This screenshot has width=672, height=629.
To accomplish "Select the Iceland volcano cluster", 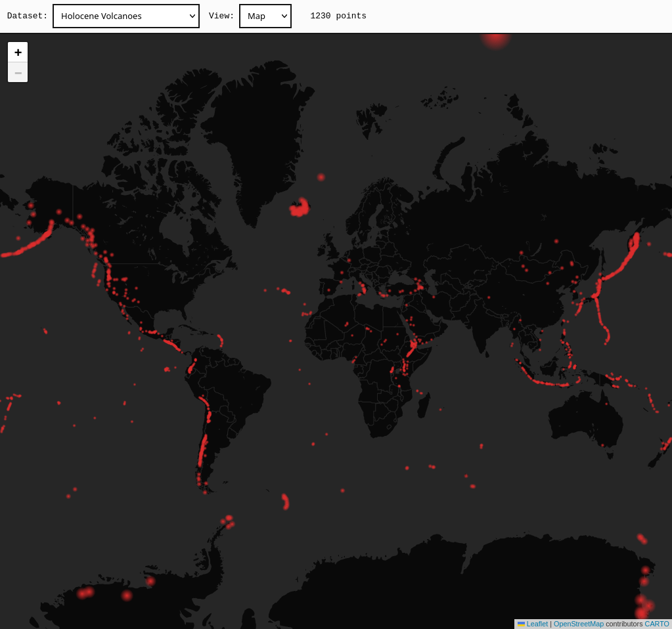I will [300, 208].
